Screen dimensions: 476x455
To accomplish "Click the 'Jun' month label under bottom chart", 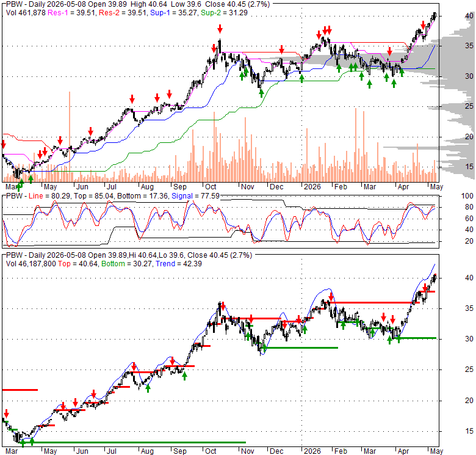I will tap(82, 451).
